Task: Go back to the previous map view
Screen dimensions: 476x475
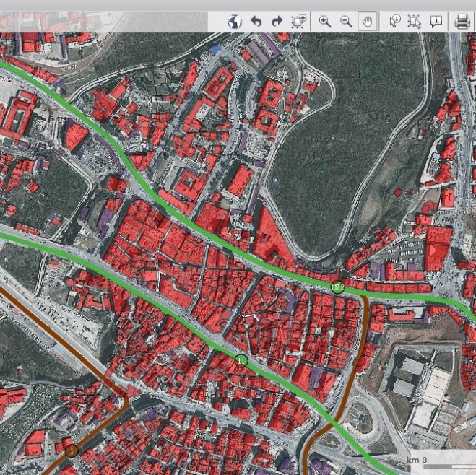Action: pyautogui.click(x=255, y=22)
